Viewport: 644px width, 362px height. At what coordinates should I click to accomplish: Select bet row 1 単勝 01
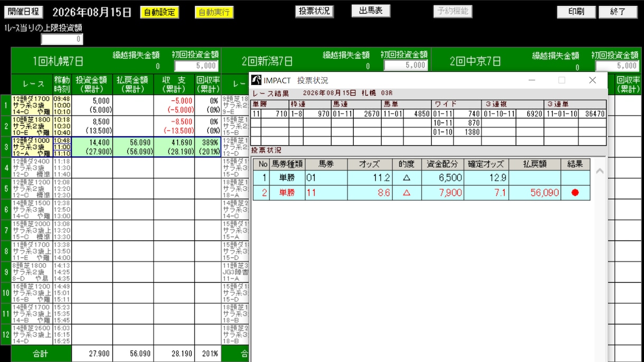coord(421,178)
